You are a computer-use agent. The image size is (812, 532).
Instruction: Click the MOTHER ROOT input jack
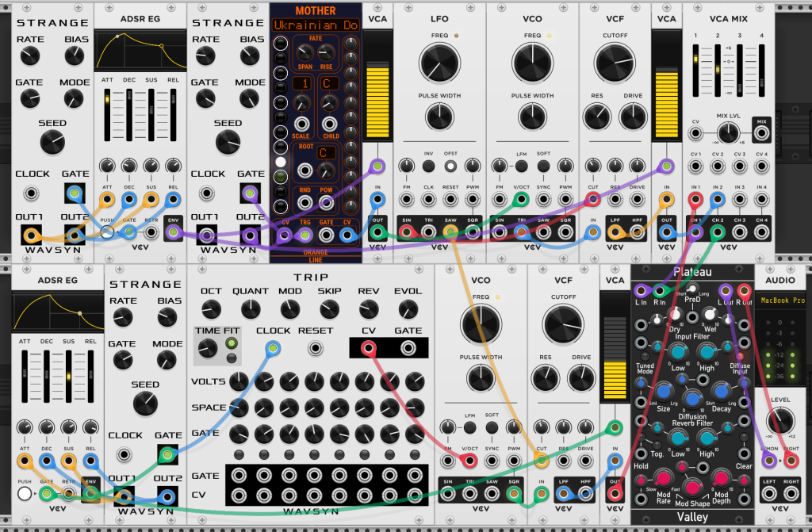tap(305, 170)
